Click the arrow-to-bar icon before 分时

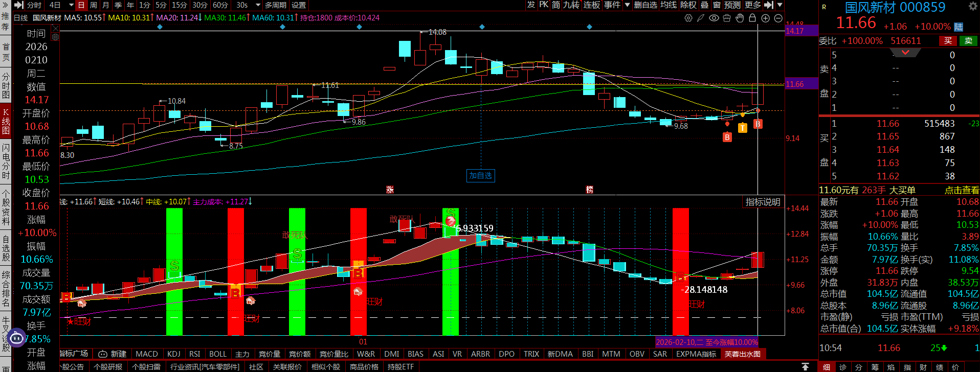click(x=19, y=5)
